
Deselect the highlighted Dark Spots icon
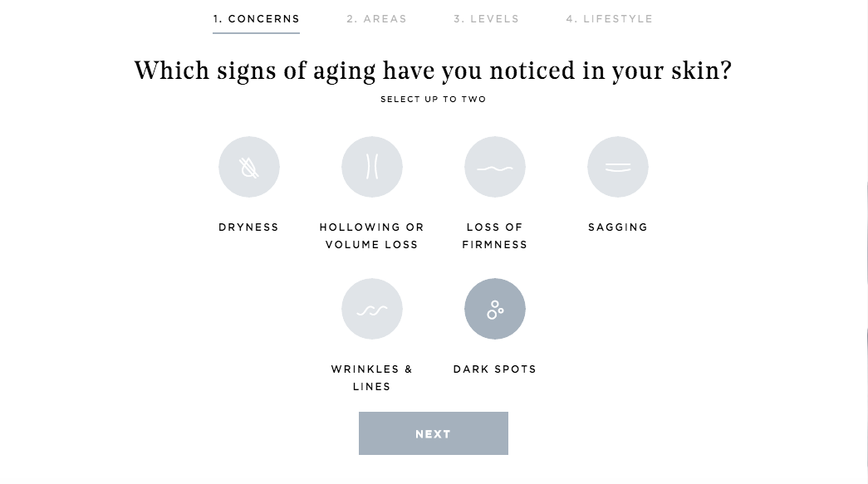(495, 310)
